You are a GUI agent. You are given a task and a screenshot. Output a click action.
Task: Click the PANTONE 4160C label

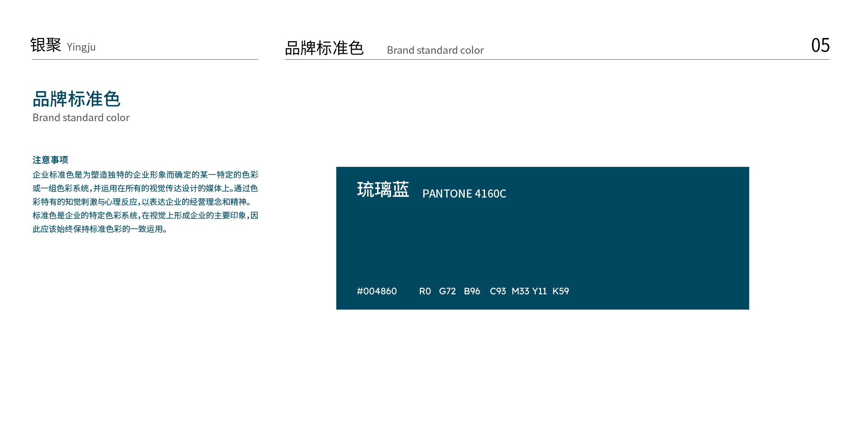point(464,194)
